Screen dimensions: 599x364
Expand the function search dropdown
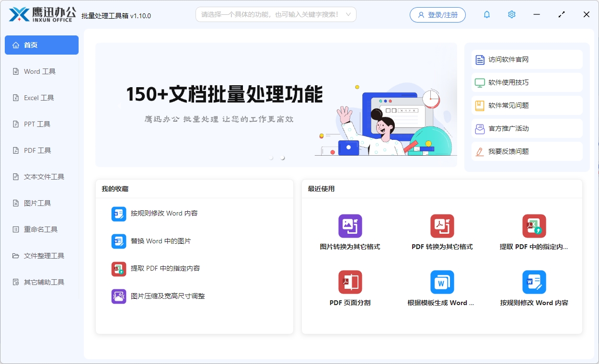[349, 14]
